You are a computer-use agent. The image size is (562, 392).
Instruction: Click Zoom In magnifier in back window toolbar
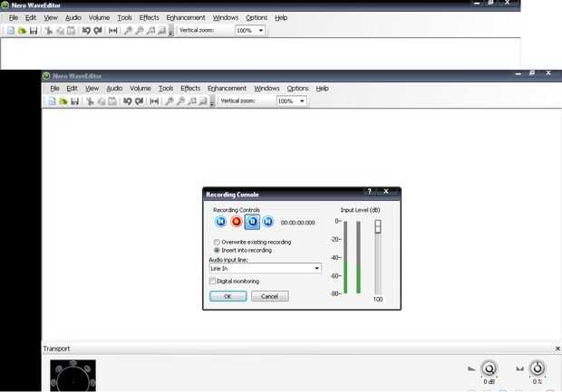128,31
